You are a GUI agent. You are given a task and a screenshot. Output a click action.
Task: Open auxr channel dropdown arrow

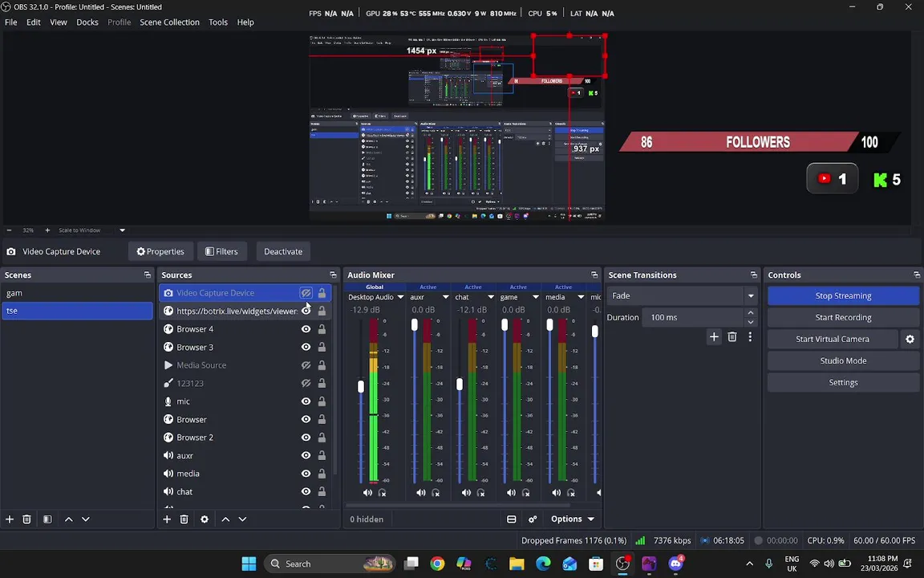pyautogui.click(x=445, y=297)
